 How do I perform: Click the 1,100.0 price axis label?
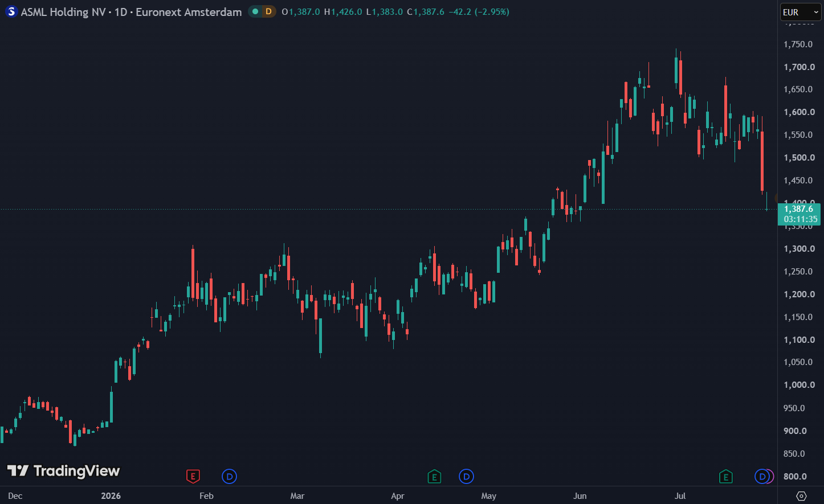(x=799, y=340)
